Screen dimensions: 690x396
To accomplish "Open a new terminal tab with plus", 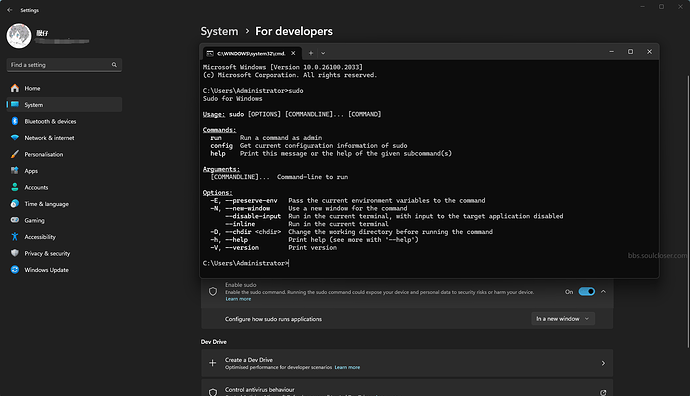I will (311, 53).
